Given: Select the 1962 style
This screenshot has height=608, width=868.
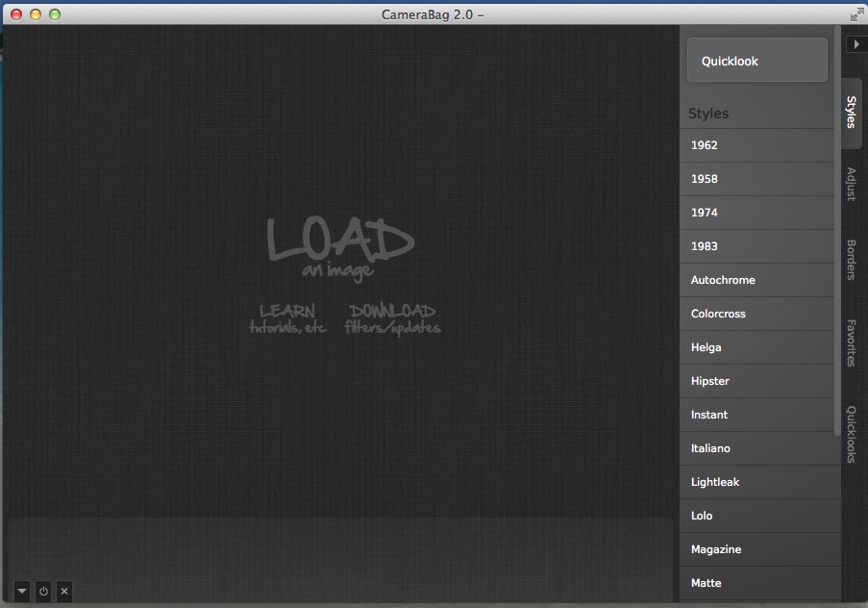Looking at the screenshot, I should (756, 145).
